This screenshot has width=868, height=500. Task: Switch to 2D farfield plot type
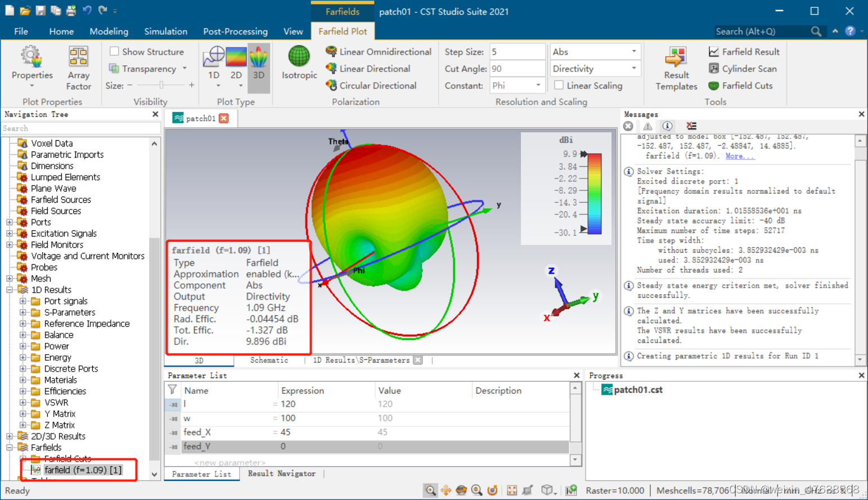236,67
